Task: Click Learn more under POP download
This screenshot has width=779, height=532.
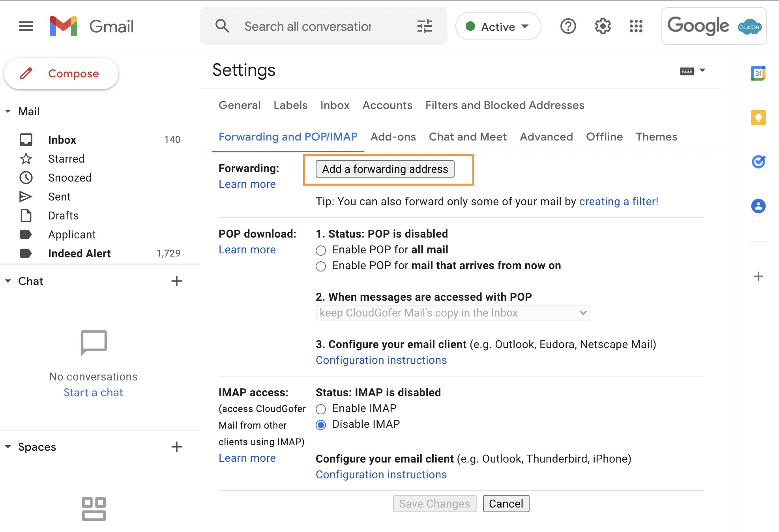Action: [247, 250]
